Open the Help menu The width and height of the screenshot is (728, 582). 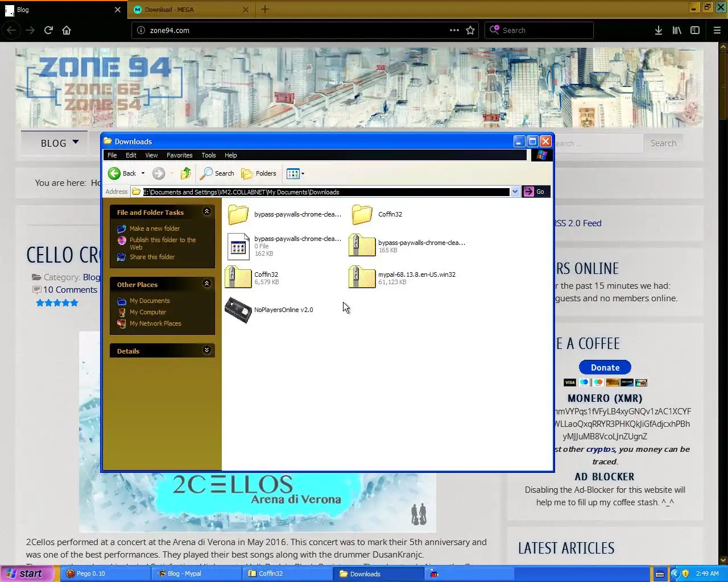230,155
